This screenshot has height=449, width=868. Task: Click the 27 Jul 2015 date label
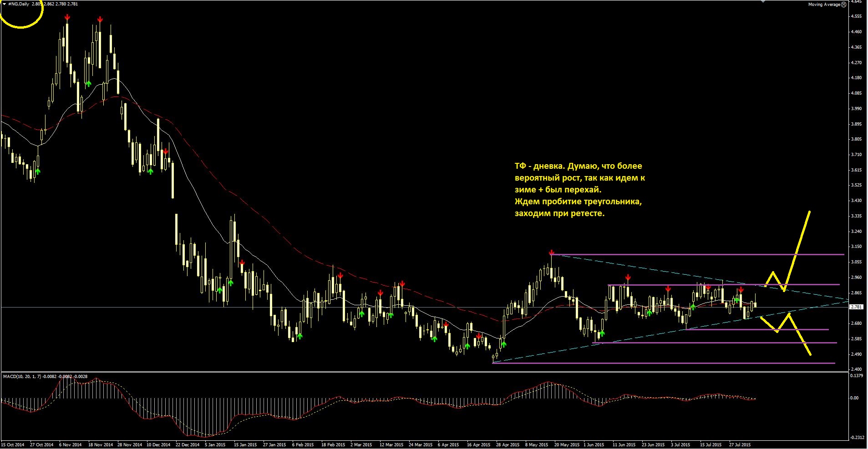[x=740, y=445]
